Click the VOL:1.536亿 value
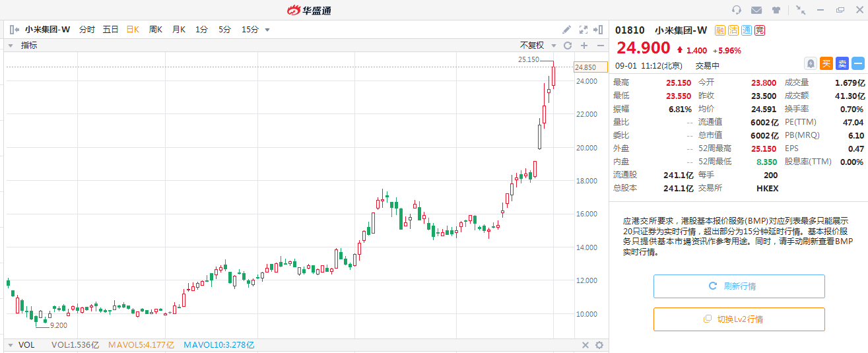 (x=75, y=345)
